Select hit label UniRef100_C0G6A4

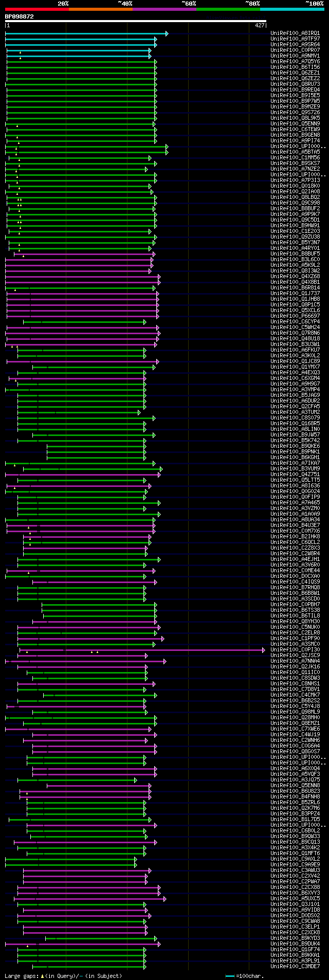(295, 746)
